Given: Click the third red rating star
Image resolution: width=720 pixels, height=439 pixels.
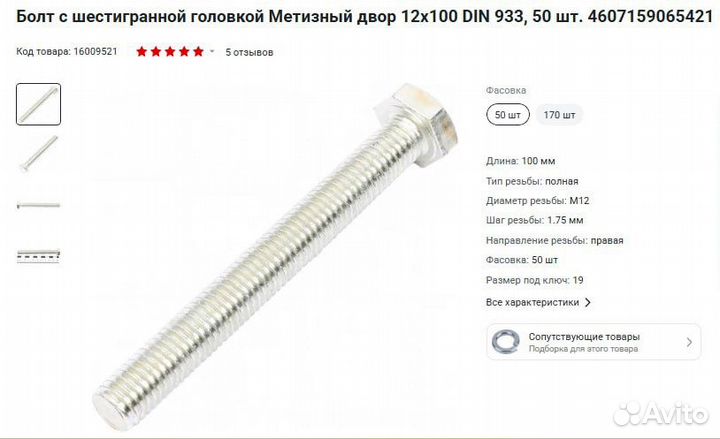Looking at the screenshot, I should [170, 51].
